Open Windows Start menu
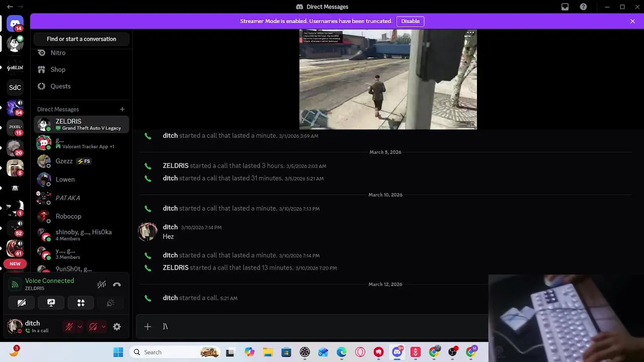 pyautogui.click(x=118, y=352)
